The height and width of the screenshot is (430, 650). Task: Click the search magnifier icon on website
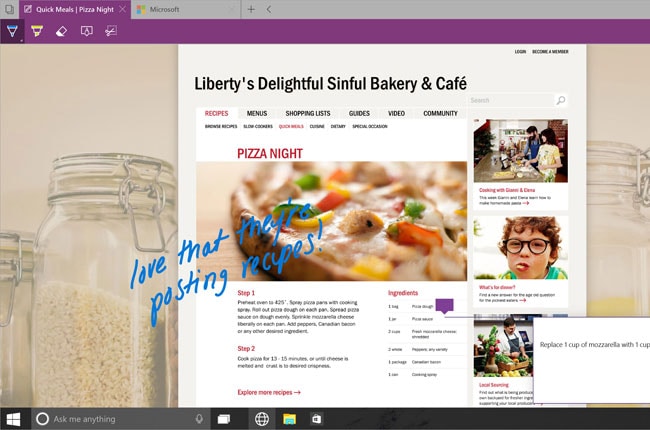pyautogui.click(x=561, y=100)
